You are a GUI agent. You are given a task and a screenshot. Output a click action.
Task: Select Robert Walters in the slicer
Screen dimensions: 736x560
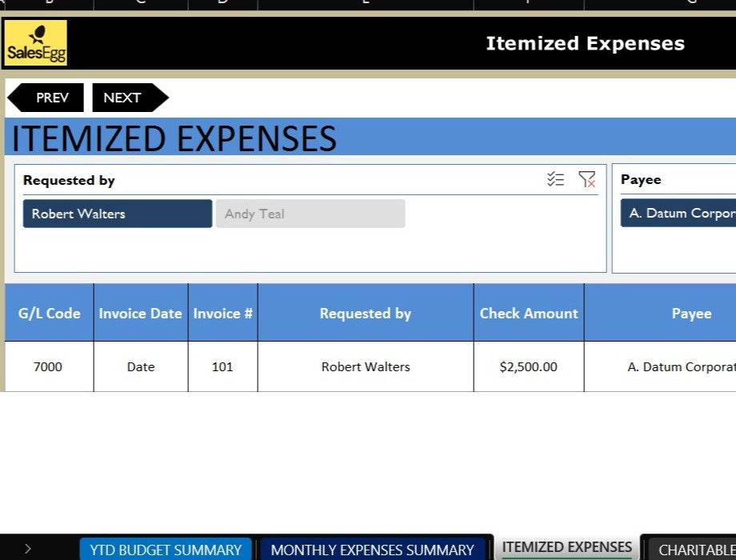tap(118, 214)
